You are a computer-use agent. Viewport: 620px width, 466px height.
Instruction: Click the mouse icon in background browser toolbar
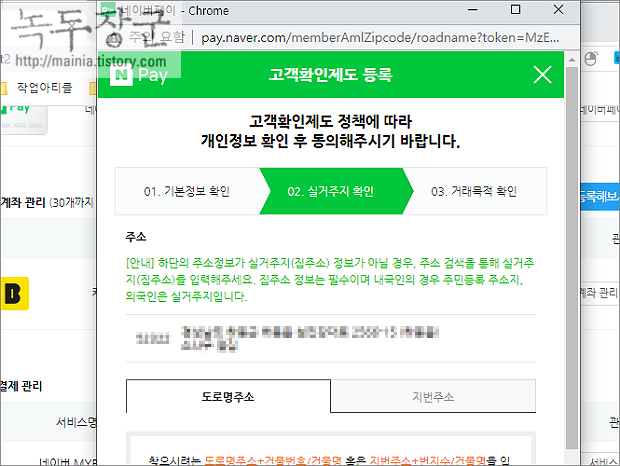coord(591,58)
